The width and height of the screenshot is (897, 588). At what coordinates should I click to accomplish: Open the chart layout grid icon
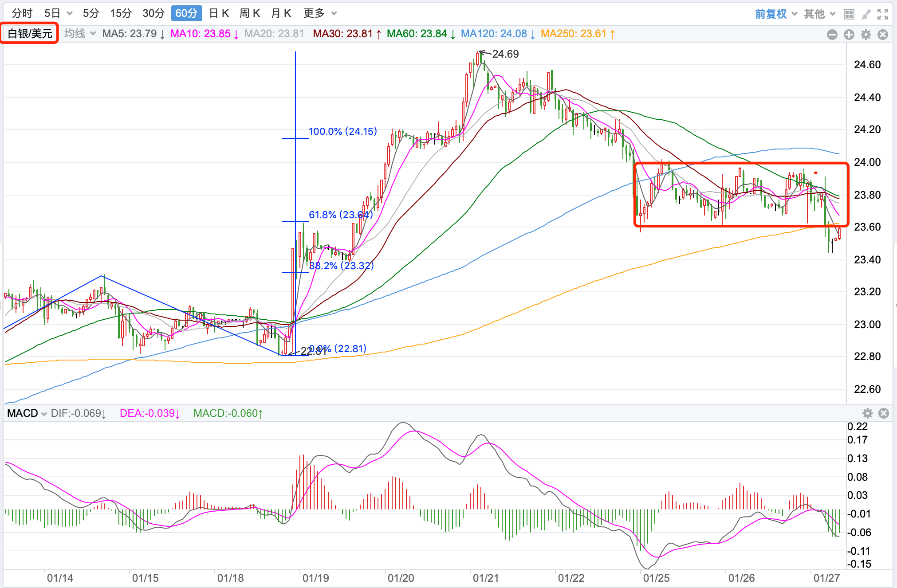849,14
